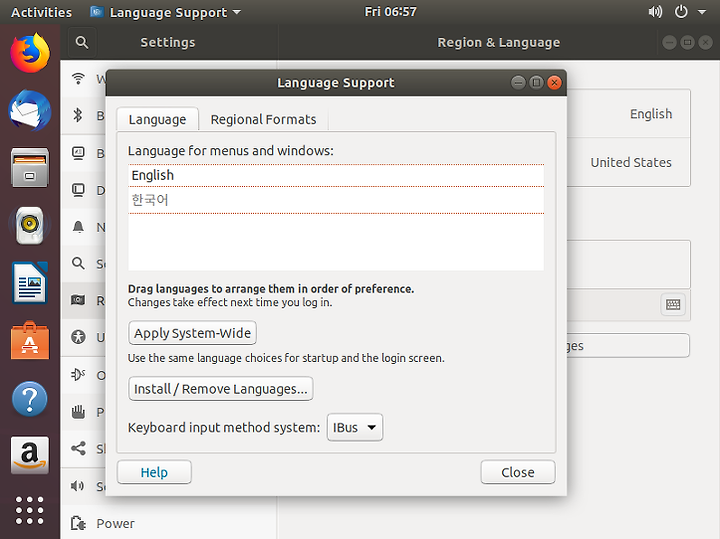Image resolution: width=720 pixels, height=539 pixels.
Task: Maximize the Language Support dialog
Action: coord(536,83)
